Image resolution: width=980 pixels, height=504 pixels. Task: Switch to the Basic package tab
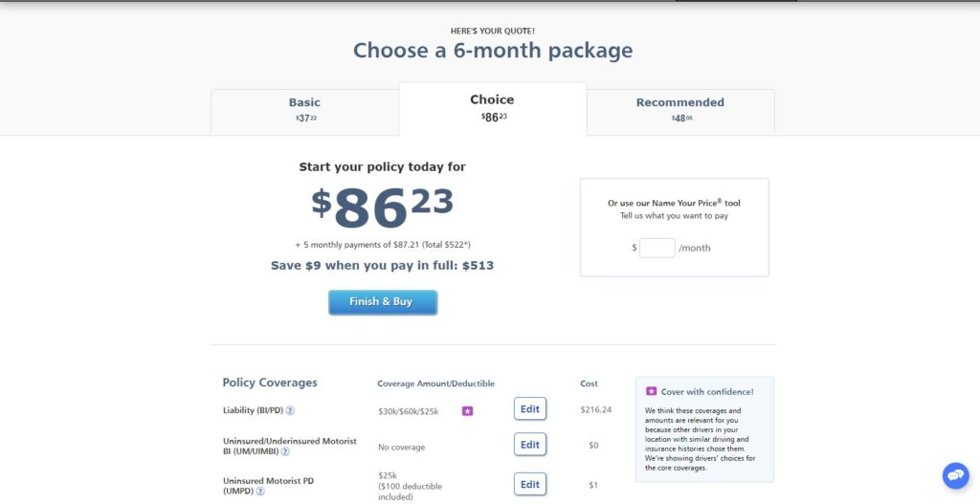304,109
